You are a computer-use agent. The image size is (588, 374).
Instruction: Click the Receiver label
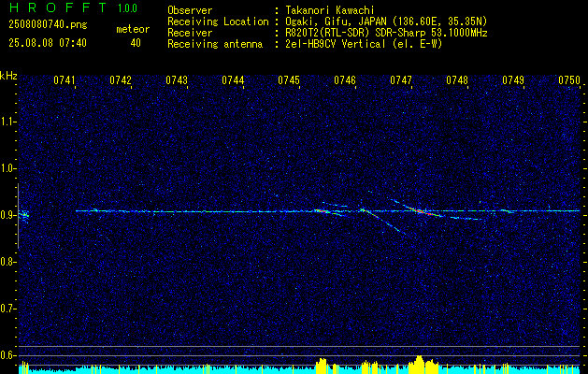coord(190,33)
